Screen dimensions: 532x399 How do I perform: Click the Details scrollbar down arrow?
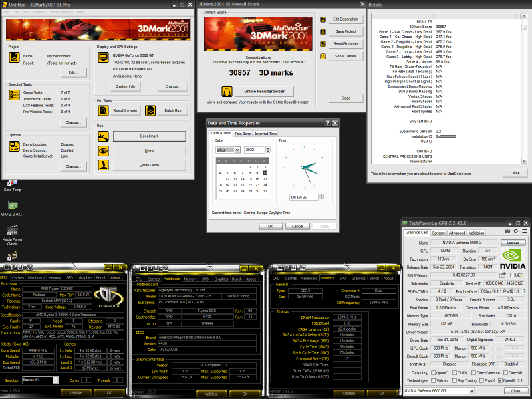point(524,160)
